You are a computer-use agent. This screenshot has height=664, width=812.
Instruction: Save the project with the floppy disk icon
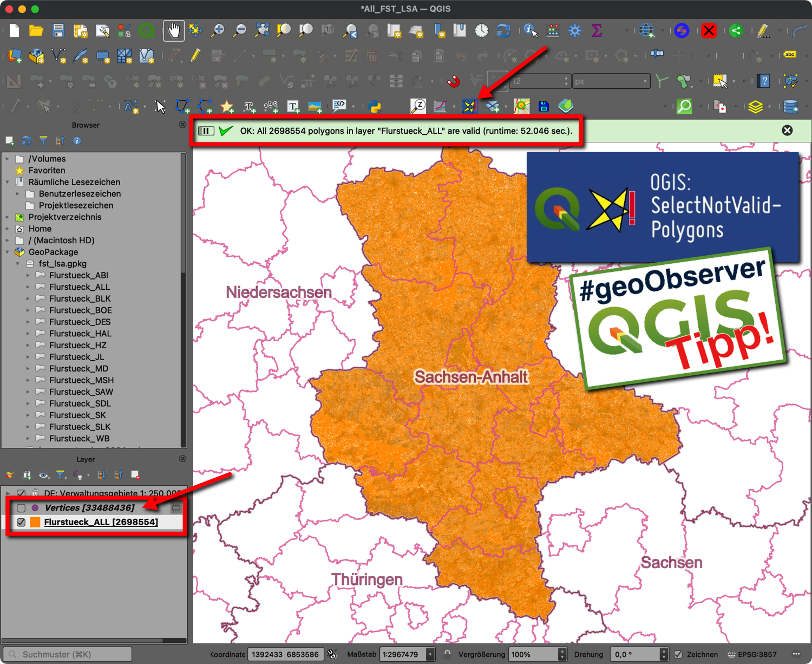[x=58, y=31]
